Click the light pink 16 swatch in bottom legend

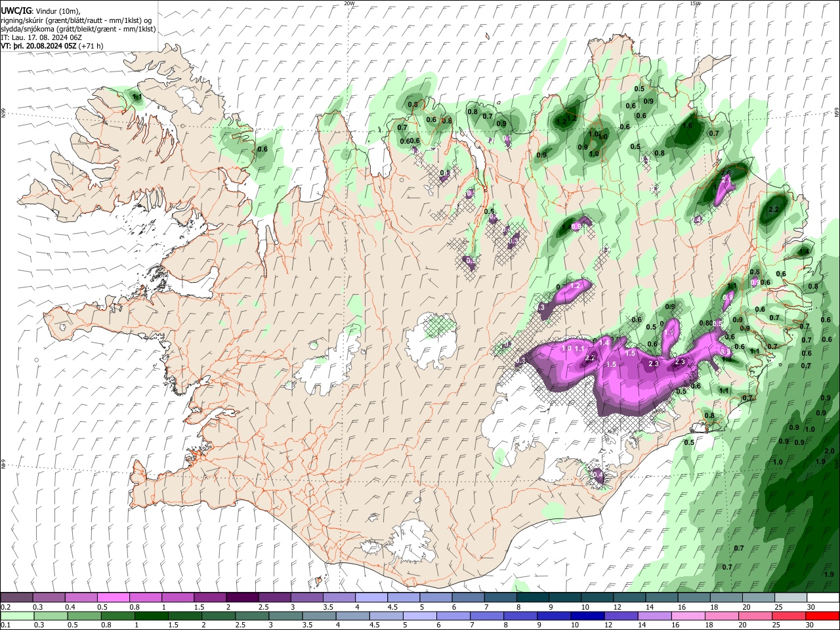[688, 616]
